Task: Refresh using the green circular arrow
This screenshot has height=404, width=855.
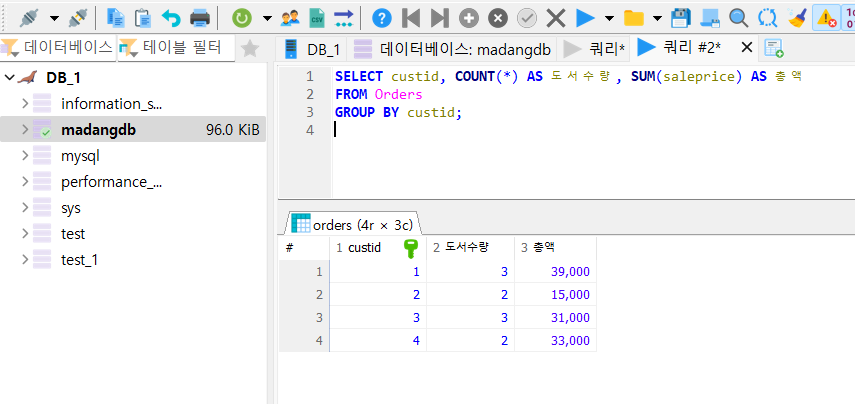Action: pyautogui.click(x=242, y=19)
